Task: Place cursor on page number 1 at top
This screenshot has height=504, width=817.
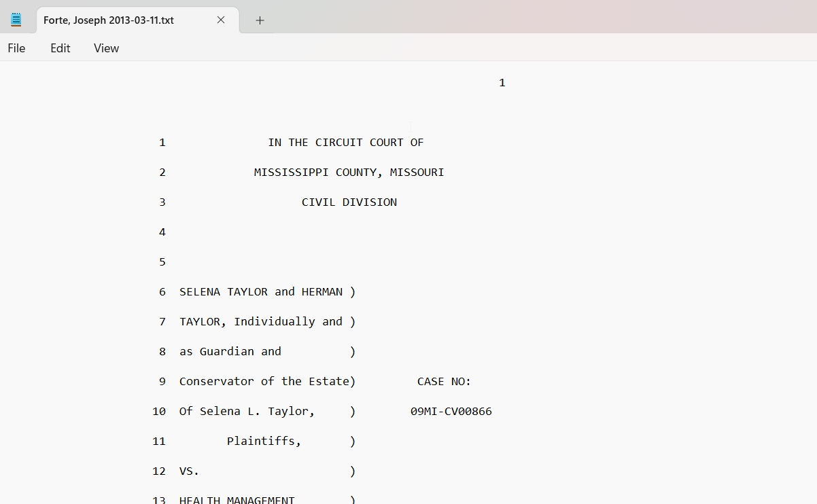Action: coord(502,83)
